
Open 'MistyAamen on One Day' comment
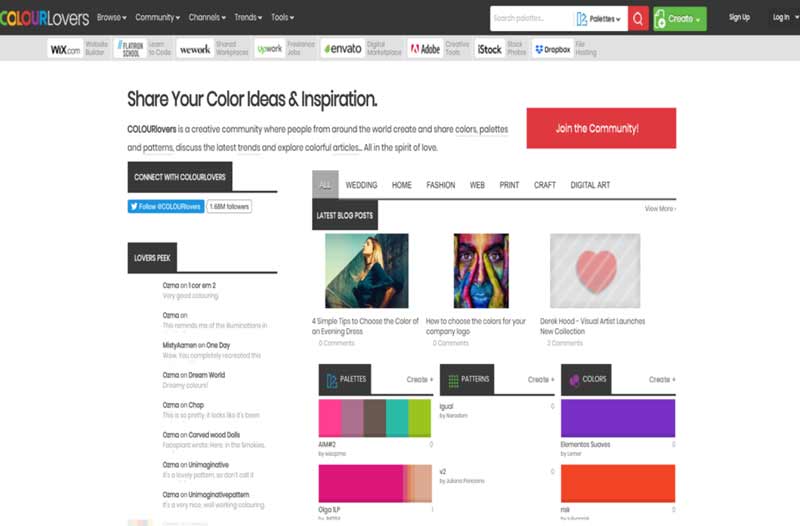[x=196, y=345]
